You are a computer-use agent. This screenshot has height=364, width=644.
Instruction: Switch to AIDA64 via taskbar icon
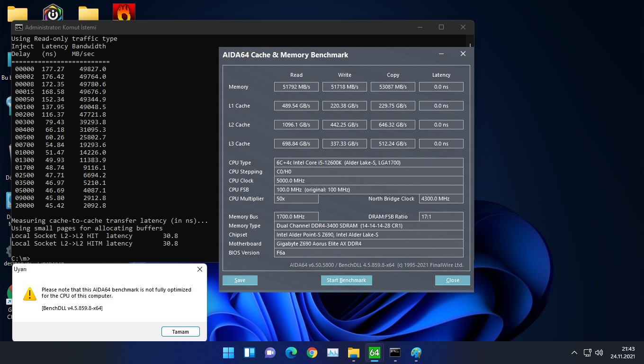[374, 353]
